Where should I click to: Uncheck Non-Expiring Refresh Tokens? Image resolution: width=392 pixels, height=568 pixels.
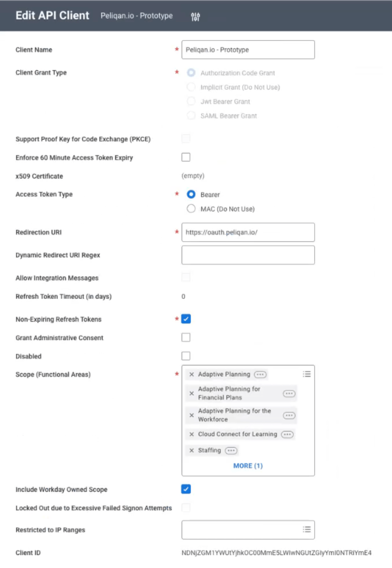point(186,319)
